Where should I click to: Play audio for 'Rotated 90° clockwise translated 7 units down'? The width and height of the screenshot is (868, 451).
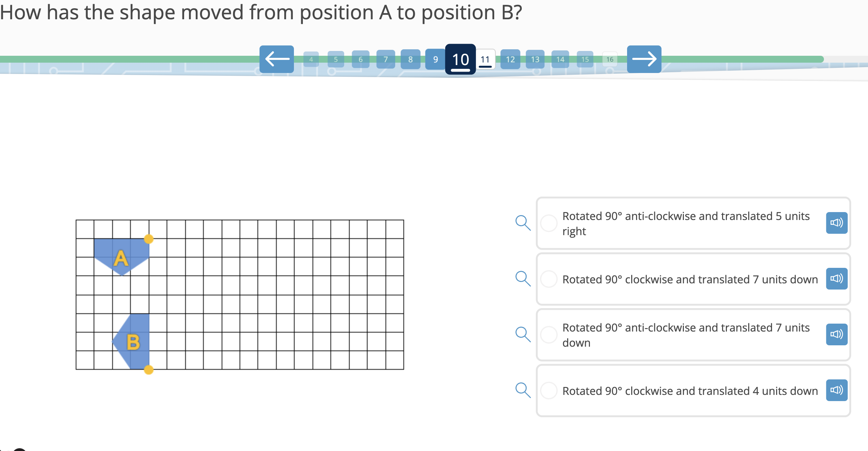(x=836, y=279)
